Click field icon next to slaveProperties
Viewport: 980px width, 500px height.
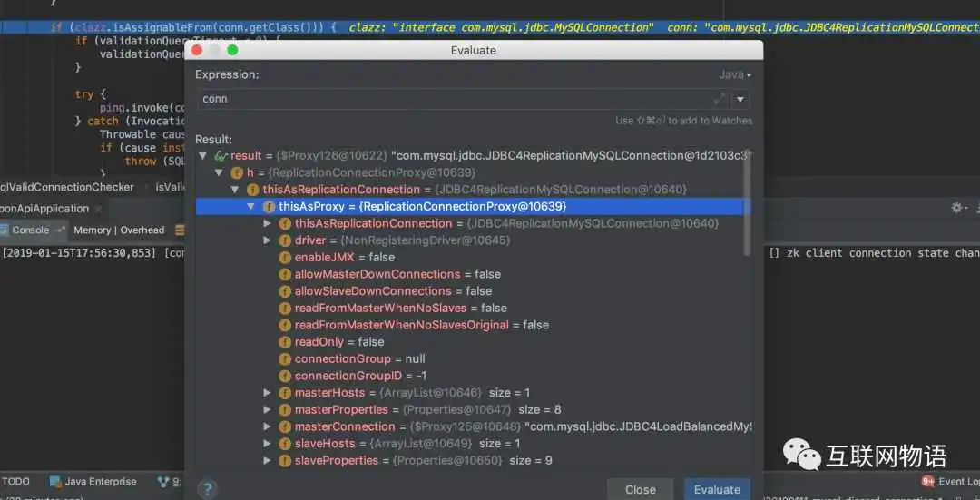(285, 460)
